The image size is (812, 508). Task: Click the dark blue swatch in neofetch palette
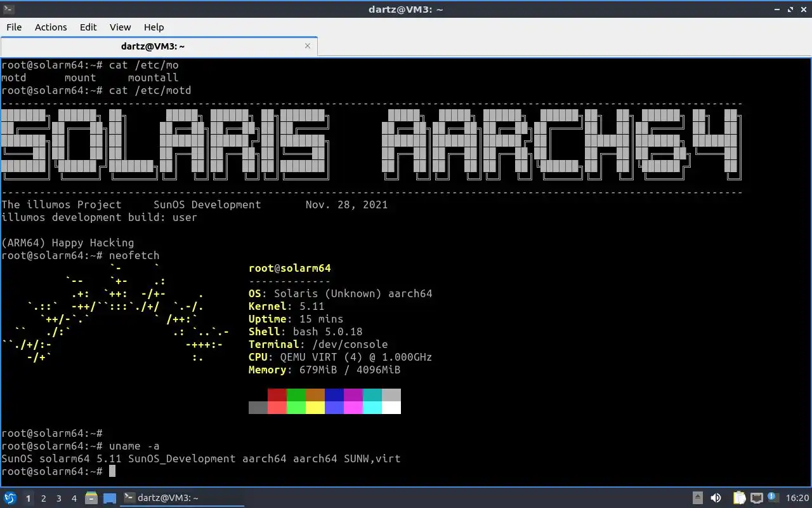[x=334, y=395]
